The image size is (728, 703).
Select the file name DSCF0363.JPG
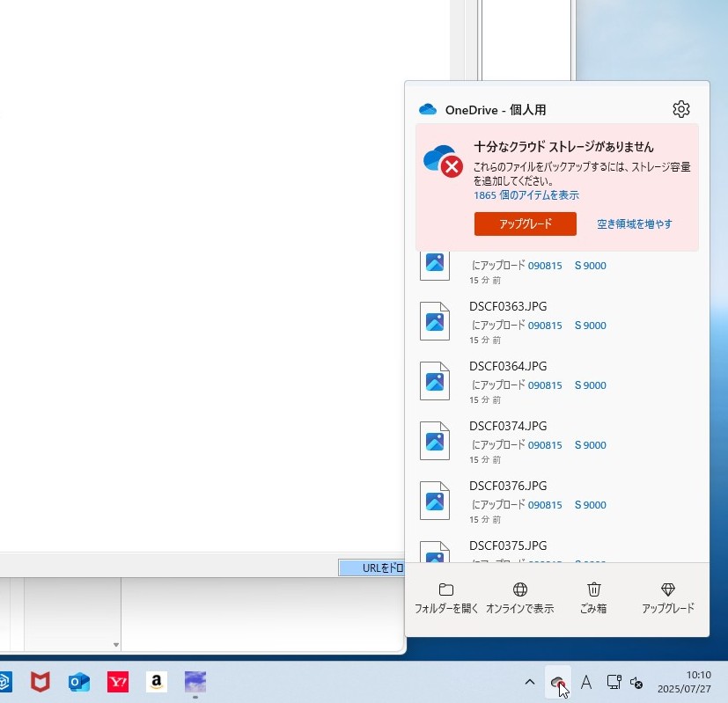pos(508,306)
